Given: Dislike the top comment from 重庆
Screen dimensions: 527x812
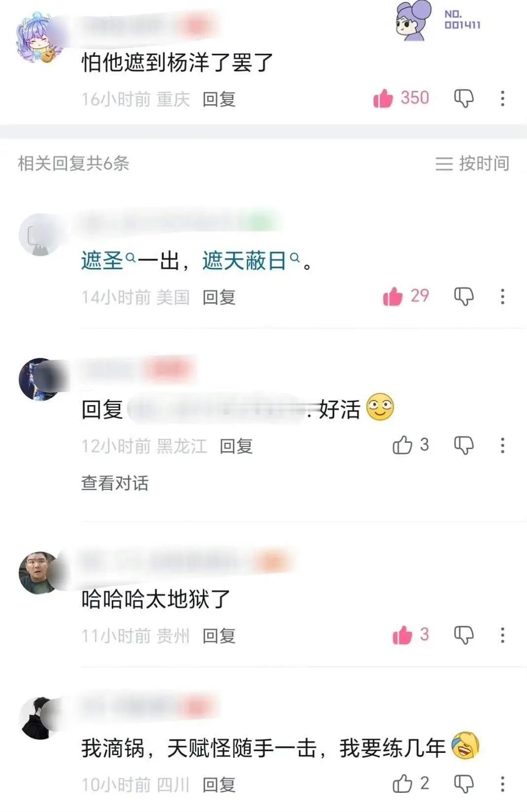Looking at the screenshot, I should tap(463, 98).
